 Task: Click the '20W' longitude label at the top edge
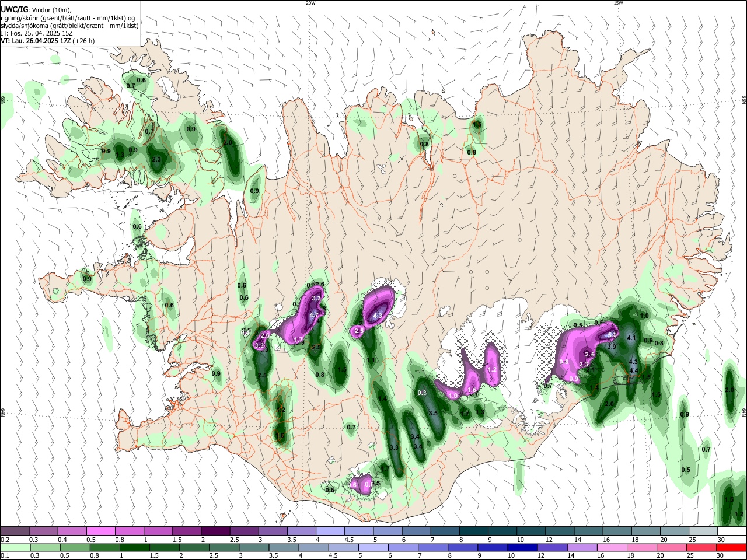(310, 3)
